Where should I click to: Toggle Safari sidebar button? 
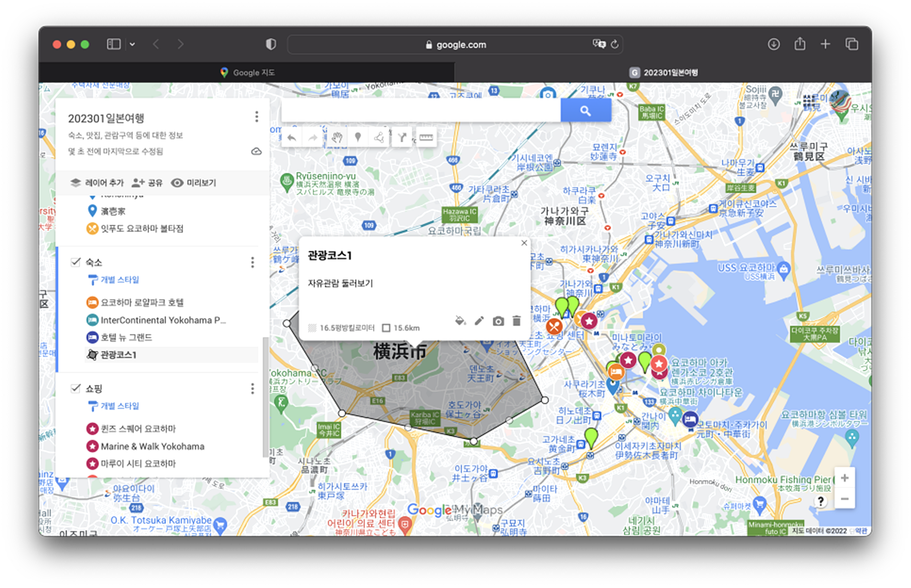click(114, 44)
